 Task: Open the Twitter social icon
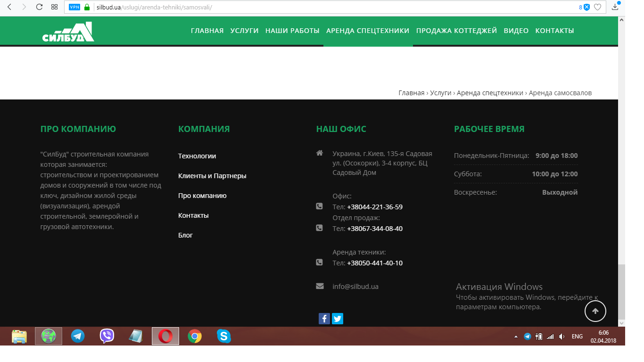[x=338, y=319]
